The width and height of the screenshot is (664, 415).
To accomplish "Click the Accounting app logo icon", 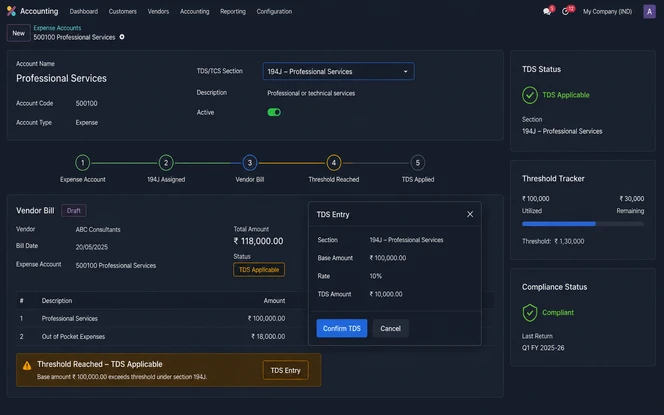I will pyautogui.click(x=11, y=11).
